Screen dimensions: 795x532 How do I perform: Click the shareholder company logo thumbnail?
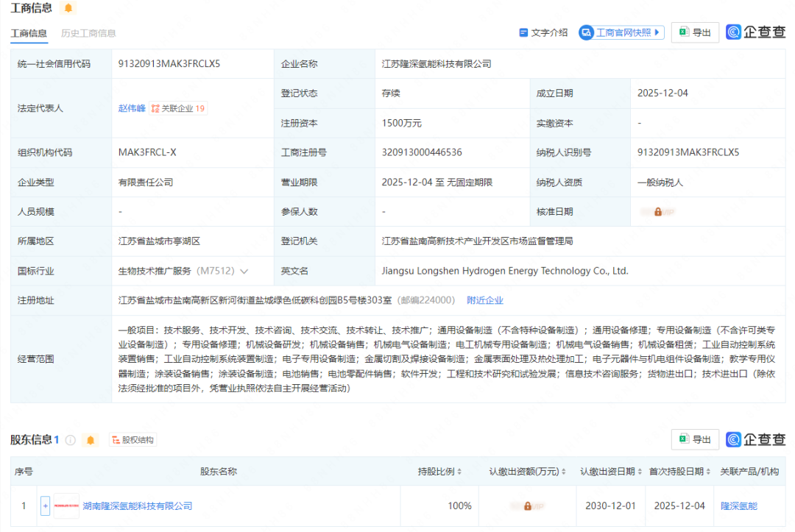[x=66, y=506]
